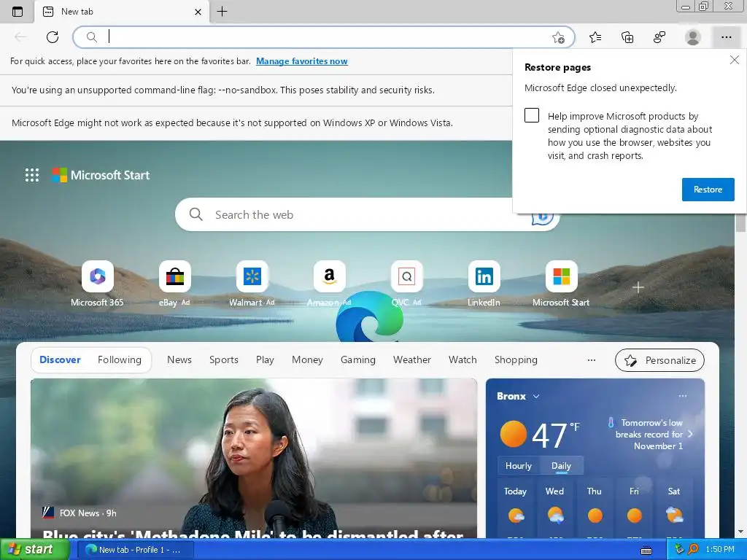Click the magnifier system tray icon
The width and height of the screenshot is (747, 560).
pos(693,549)
